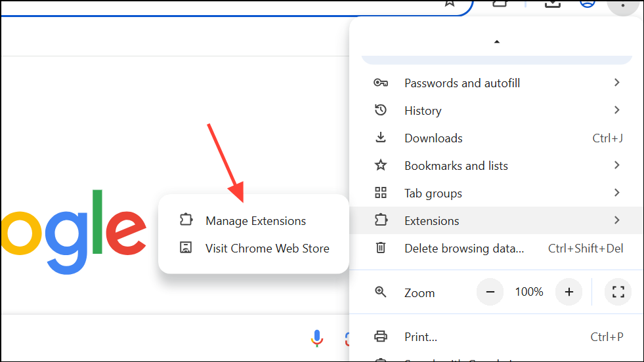Image resolution: width=644 pixels, height=362 pixels.
Task: Click the key icon beside Passwords and autofill
Action: [x=381, y=83]
